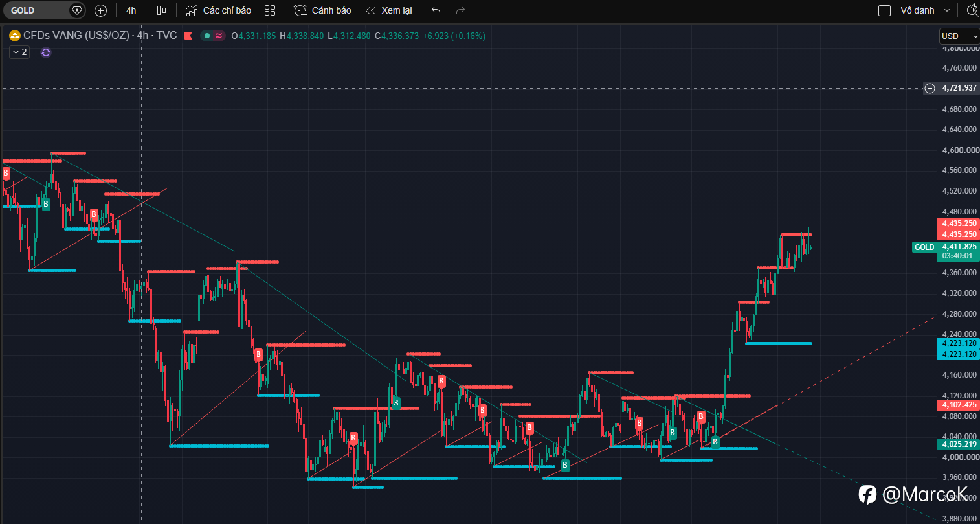Collapse the indicator legend showing 2
This screenshot has height=524, width=980.
click(x=19, y=52)
